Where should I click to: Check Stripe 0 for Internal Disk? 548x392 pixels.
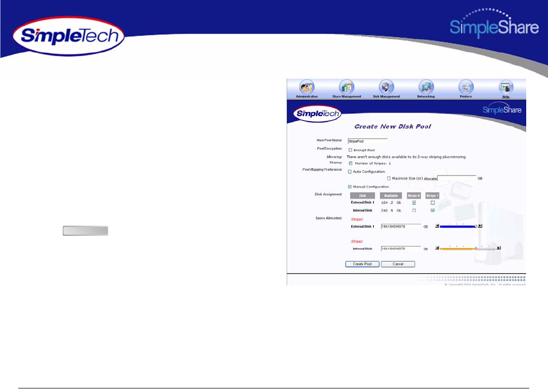(414, 210)
